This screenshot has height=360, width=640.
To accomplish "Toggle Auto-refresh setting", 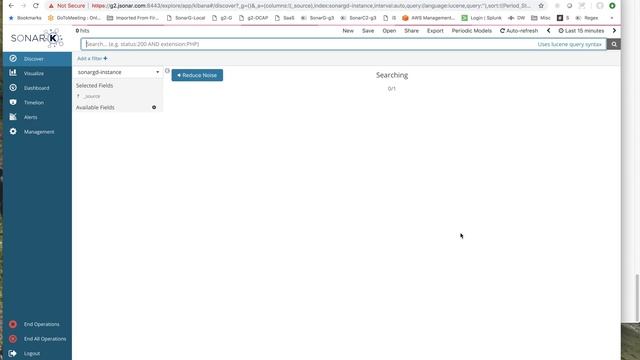I will tap(519, 31).
